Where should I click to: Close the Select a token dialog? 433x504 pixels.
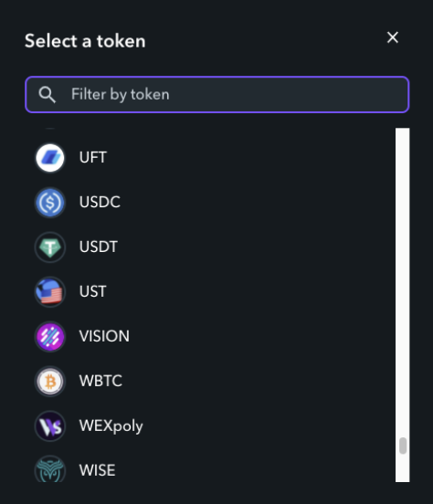point(393,37)
